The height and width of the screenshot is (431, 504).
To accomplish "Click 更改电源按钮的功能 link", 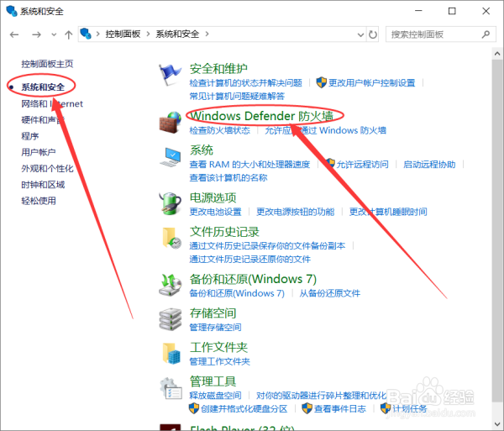I will [x=296, y=212].
